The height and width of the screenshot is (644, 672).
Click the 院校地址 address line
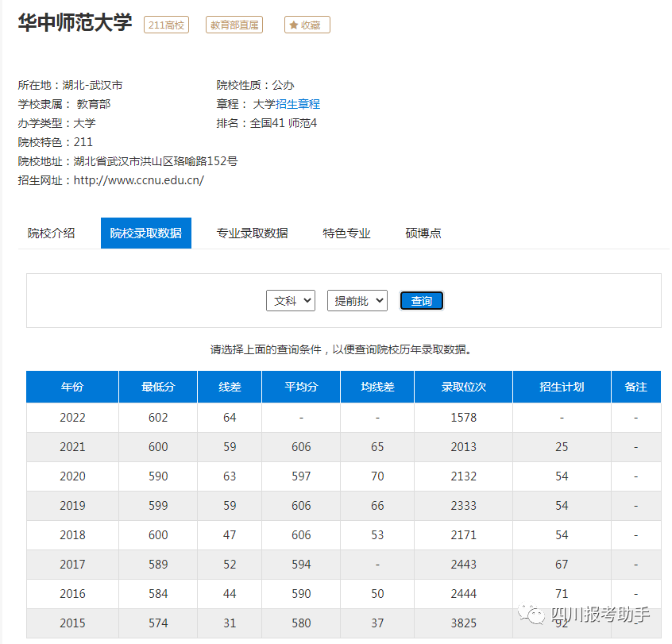click(x=128, y=161)
